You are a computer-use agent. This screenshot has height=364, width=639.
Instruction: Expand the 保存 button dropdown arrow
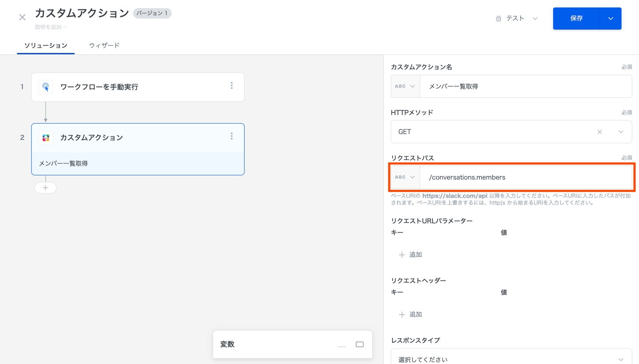point(611,19)
